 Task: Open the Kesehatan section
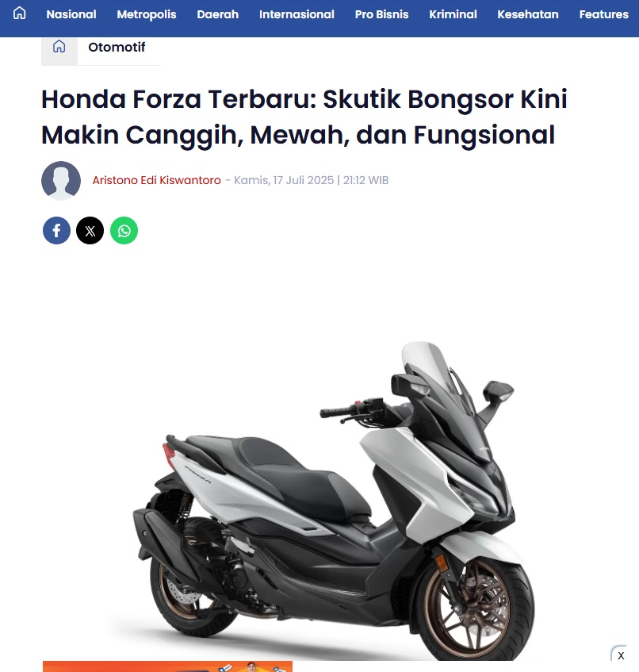pos(528,14)
